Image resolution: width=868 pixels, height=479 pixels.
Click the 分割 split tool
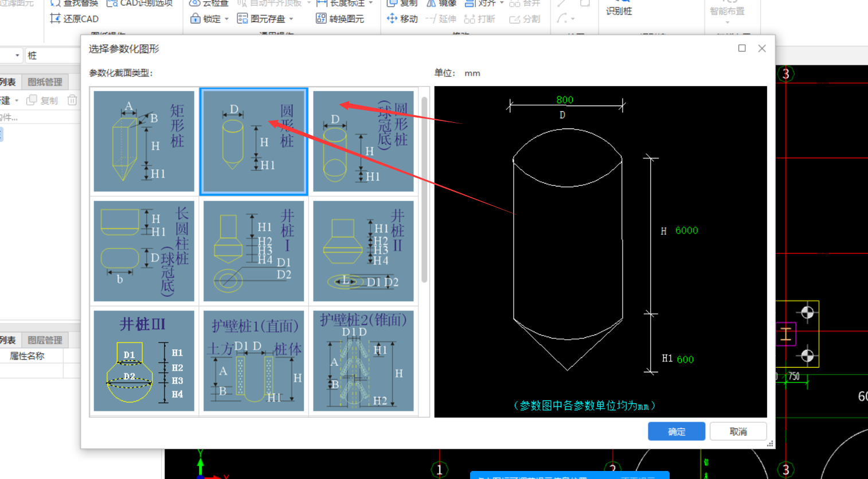point(525,18)
